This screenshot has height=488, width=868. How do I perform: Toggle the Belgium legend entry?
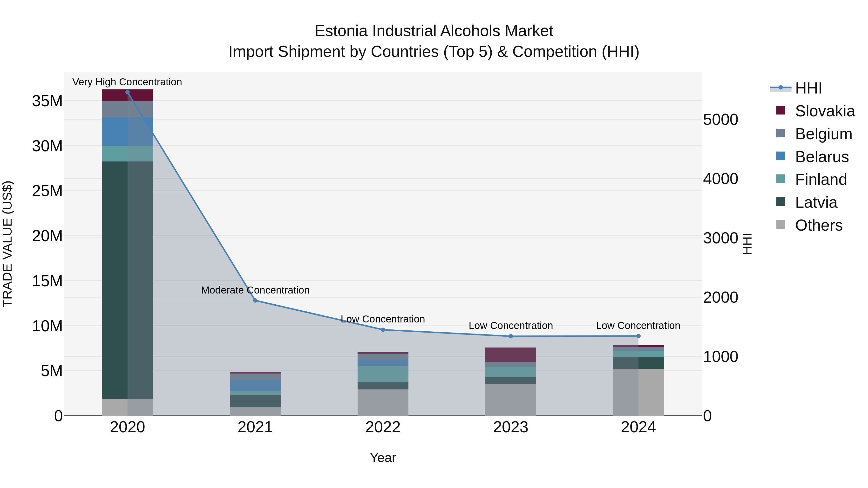(814, 134)
